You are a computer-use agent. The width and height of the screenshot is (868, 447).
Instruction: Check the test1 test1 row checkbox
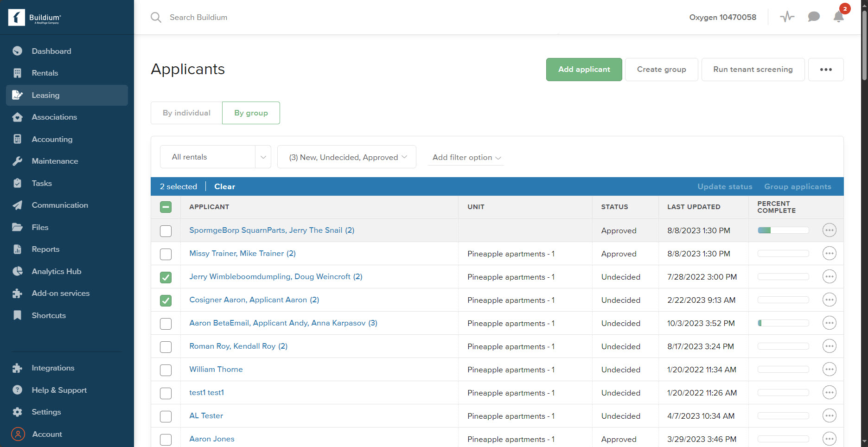(x=166, y=393)
